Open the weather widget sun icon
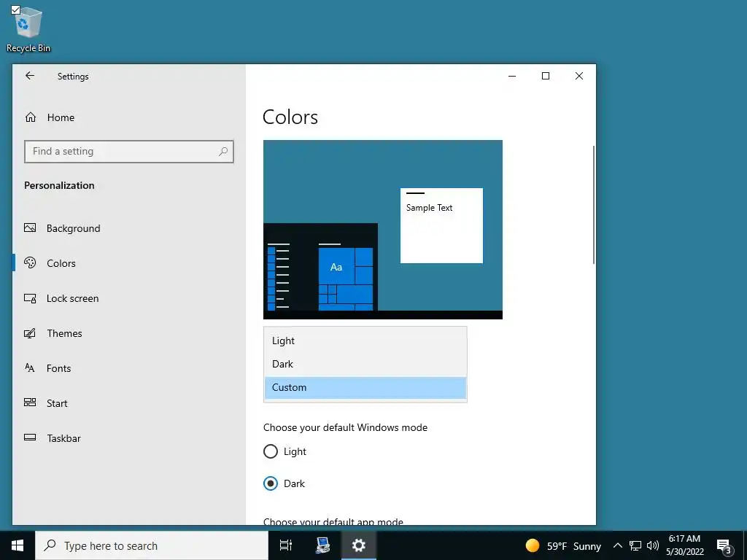Image resolution: width=747 pixels, height=560 pixels. [x=532, y=545]
